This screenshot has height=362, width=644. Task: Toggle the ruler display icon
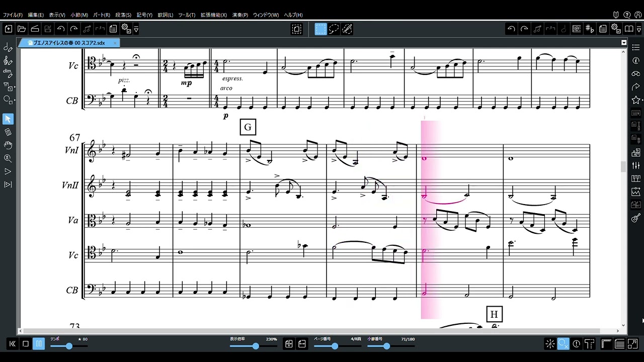[x=607, y=344]
